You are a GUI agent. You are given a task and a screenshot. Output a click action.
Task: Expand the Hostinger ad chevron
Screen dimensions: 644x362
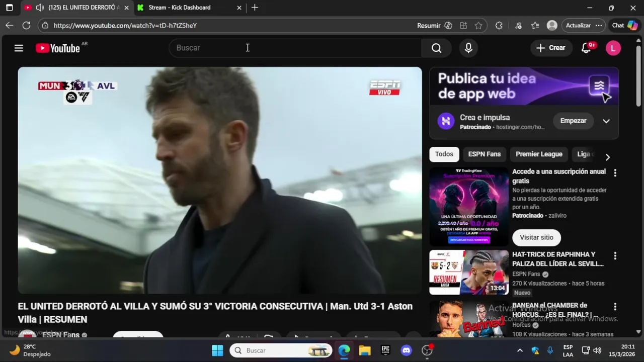606,121
